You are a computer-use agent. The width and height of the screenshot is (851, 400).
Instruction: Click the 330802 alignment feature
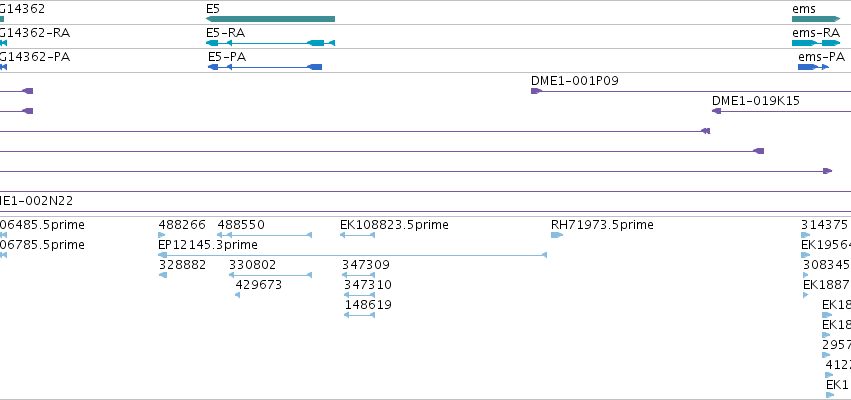[270, 275]
